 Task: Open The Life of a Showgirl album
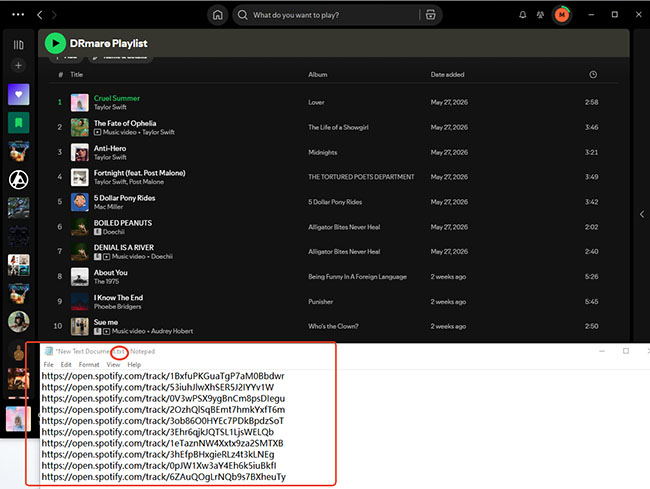338,127
